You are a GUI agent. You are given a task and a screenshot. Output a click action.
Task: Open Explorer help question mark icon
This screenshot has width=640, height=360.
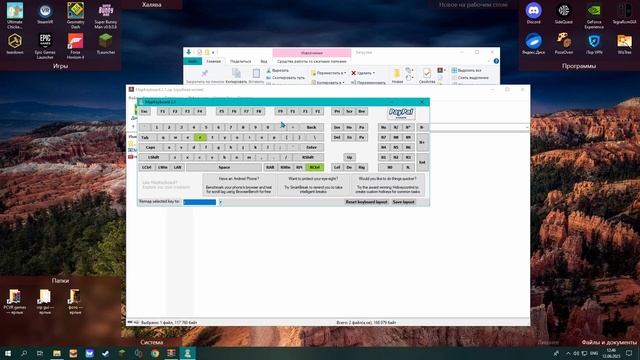tap(496, 61)
